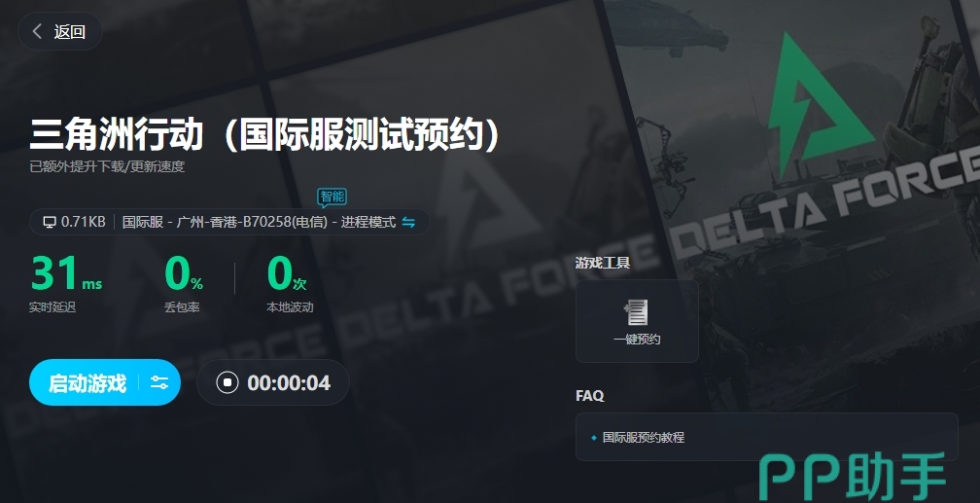This screenshot has width=980, height=503.
Task: Click the 0% 丢包率 indicator
Action: point(183,283)
